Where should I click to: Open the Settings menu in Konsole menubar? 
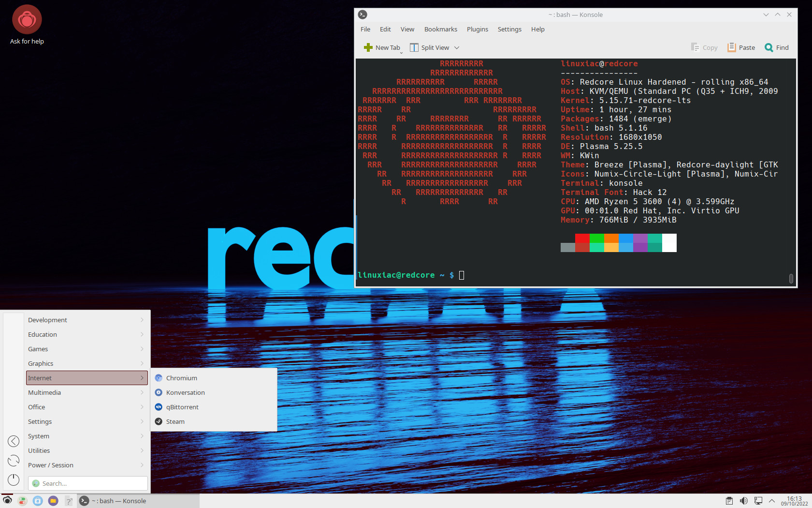coord(509,29)
